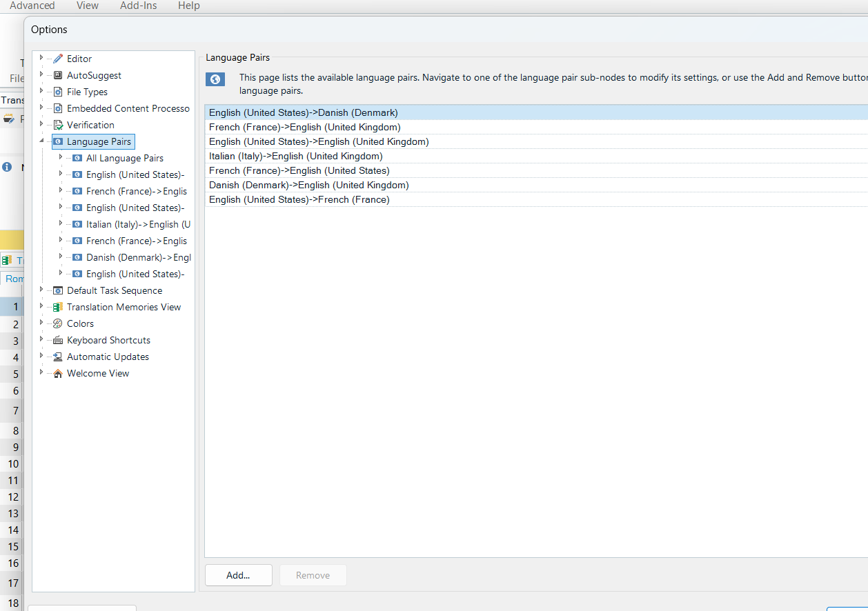Expand the Colors node
868x611 pixels.
41,323
